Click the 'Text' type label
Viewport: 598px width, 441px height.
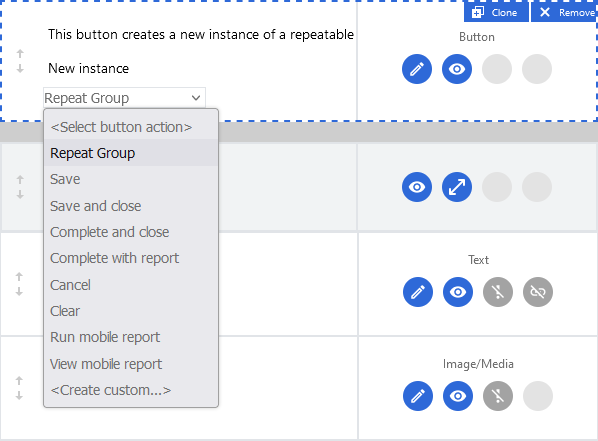(x=478, y=260)
